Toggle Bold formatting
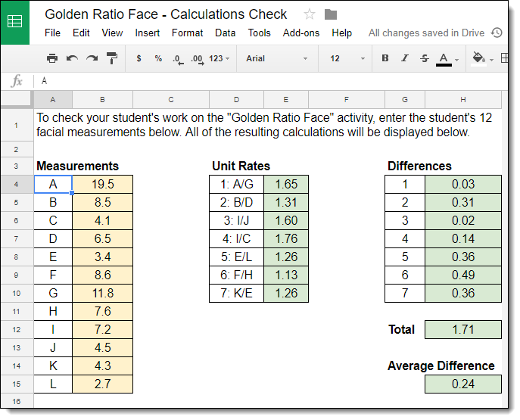This screenshot has width=520, height=420. point(385,58)
